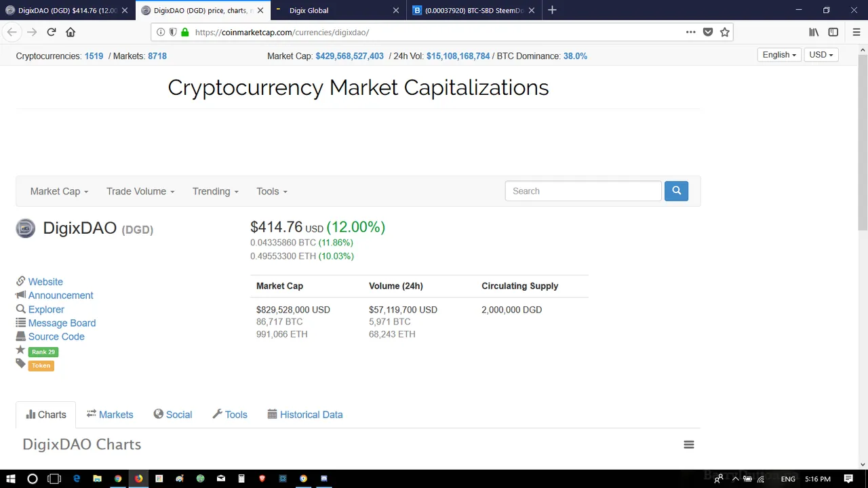Open the Market Cap dropdown menu
This screenshot has width=868, height=488.
click(59, 191)
